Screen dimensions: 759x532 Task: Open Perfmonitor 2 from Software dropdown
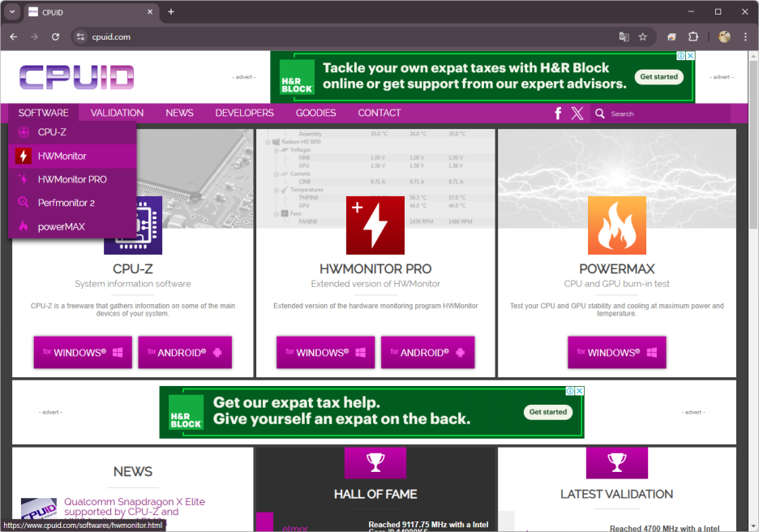click(x=72, y=203)
